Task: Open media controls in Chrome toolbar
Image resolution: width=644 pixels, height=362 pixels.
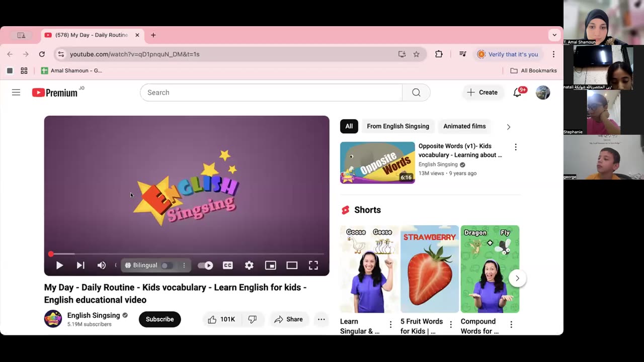Action: (x=463, y=54)
